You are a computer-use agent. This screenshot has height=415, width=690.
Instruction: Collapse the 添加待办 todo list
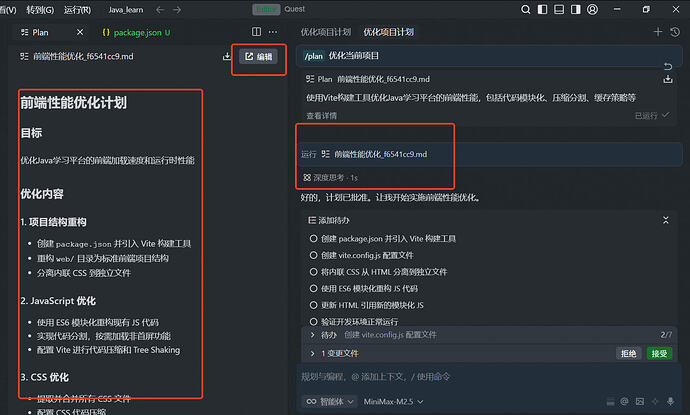click(666, 220)
